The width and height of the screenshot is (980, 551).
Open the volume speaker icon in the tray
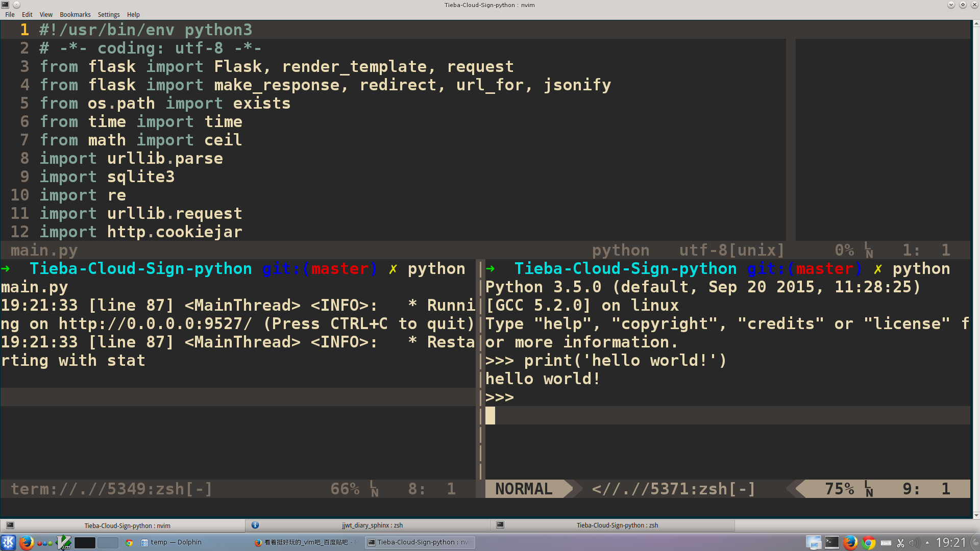point(914,543)
